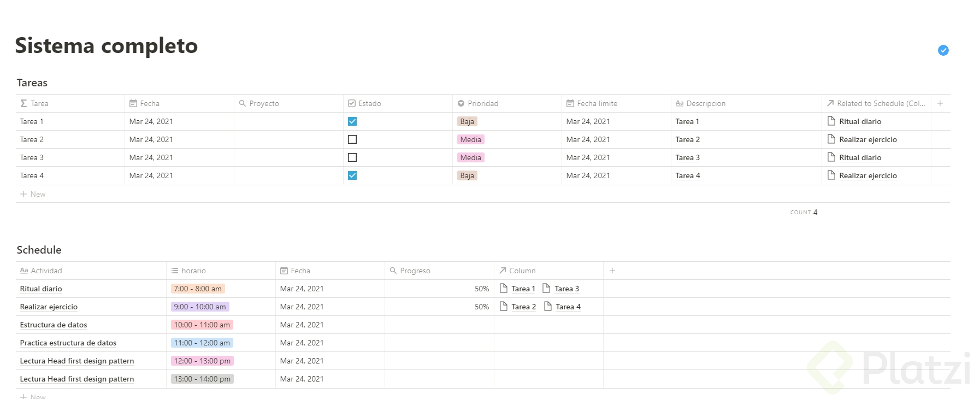
Task: Click the blue verified checkmark badge
Action: [x=943, y=50]
